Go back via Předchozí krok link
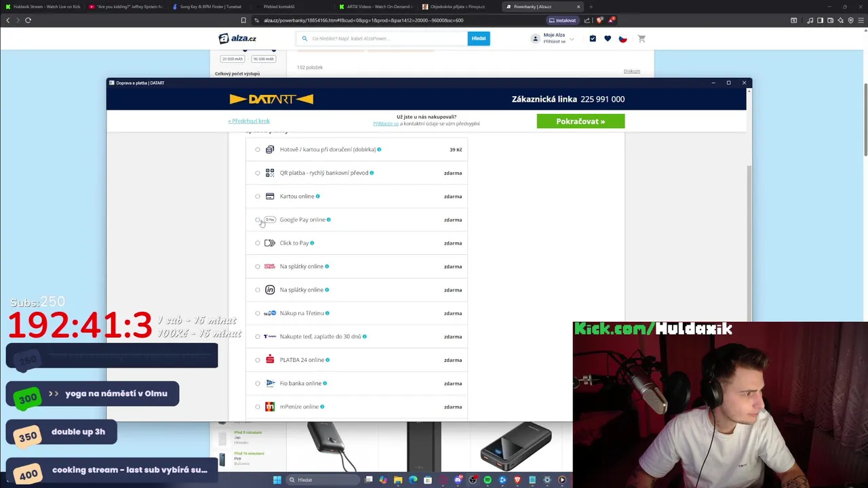Screen dimensions: 868x488 point(249,121)
